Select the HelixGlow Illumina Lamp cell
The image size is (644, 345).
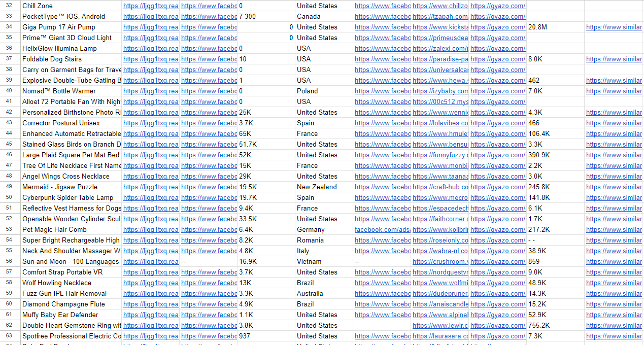(x=71, y=49)
